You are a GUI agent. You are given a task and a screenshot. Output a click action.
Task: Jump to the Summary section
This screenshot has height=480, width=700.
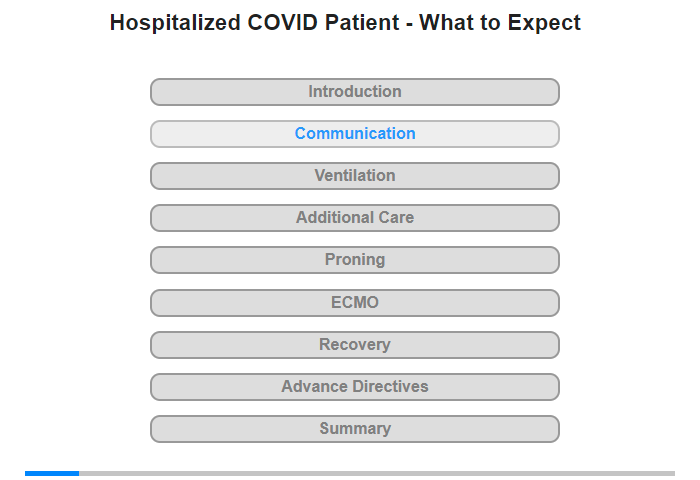point(355,429)
